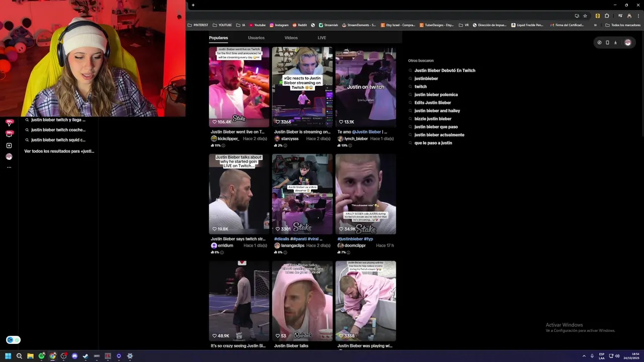Switch to the LIVE tab
This screenshot has height=362, width=644.
(x=321, y=38)
